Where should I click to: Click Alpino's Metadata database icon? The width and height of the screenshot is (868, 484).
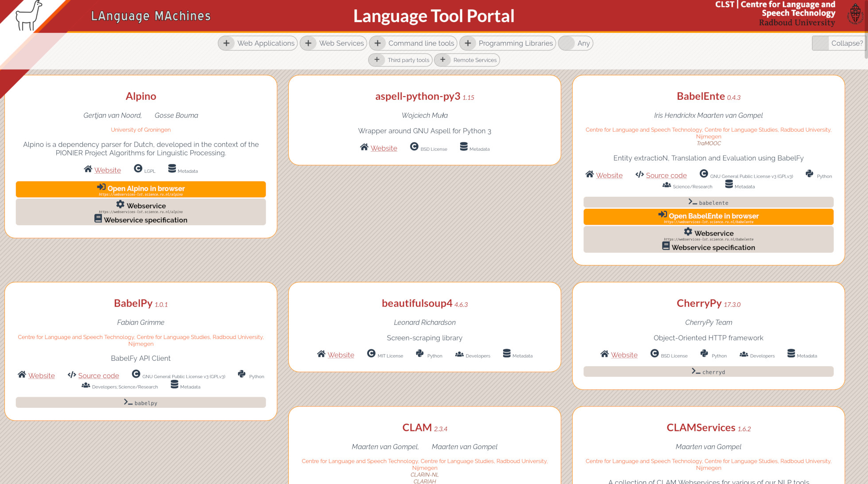click(x=172, y=169)
